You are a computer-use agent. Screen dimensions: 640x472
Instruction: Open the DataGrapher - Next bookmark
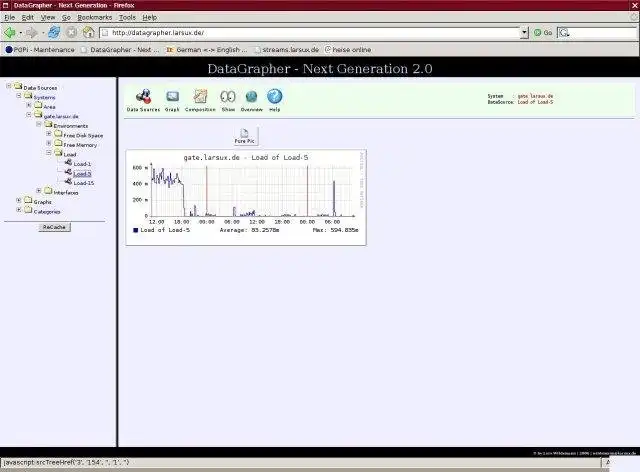(x=120, y=49)
